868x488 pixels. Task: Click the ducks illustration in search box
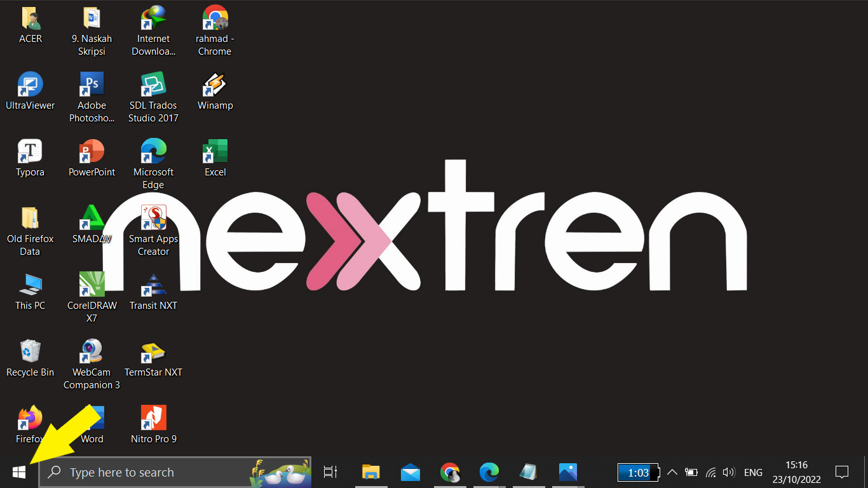(x=280, y=473)
